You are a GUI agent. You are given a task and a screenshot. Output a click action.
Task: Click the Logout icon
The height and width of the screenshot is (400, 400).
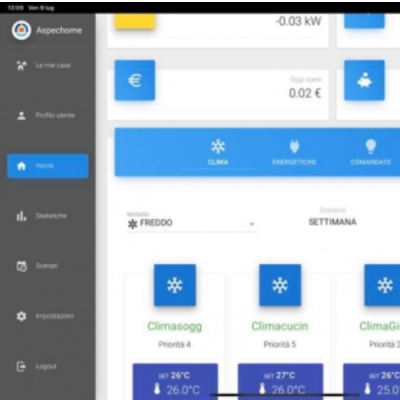[21, 366]
